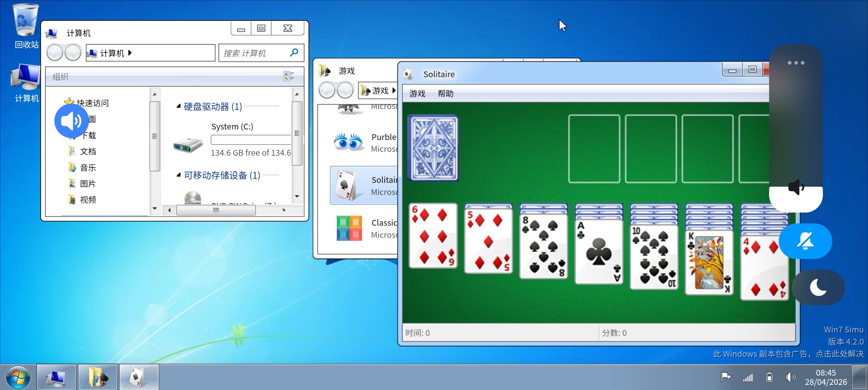The height and width of the screenshot is (390, 868).
Task: Open the battery tray icon
Action: click(769, 377)
